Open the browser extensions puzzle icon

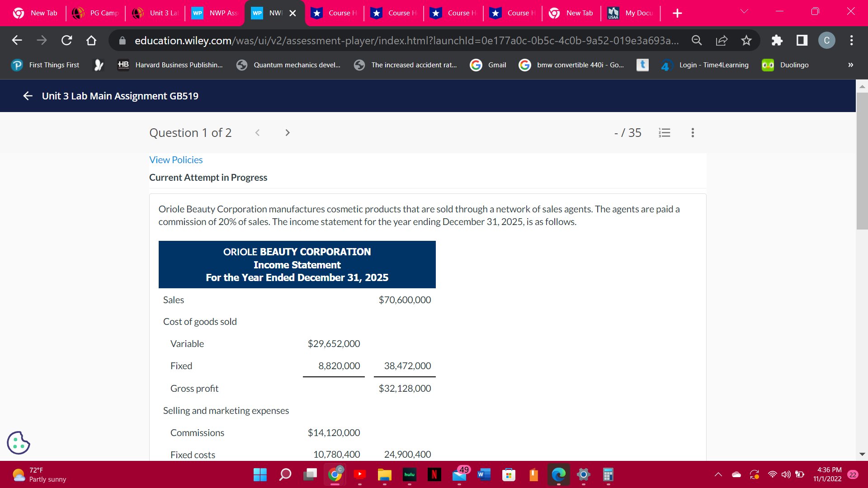pyautogui.click(x=777, y=41)
